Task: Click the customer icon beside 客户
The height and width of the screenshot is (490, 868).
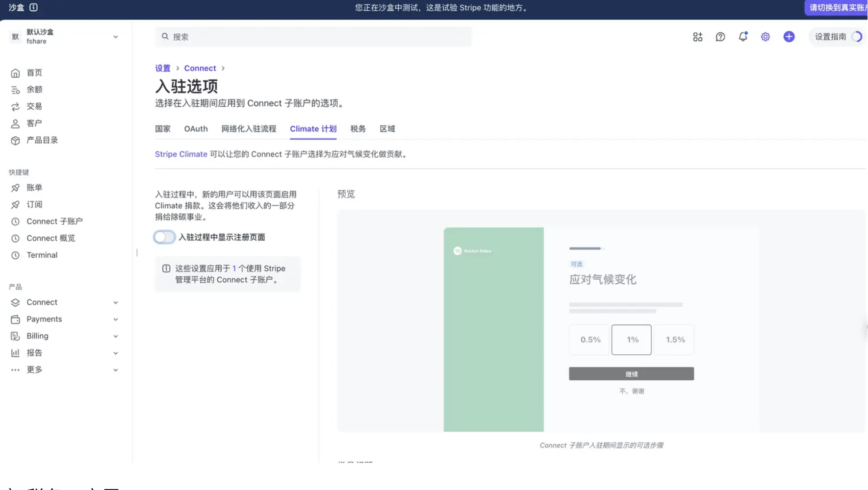Action: pos(16,123)
